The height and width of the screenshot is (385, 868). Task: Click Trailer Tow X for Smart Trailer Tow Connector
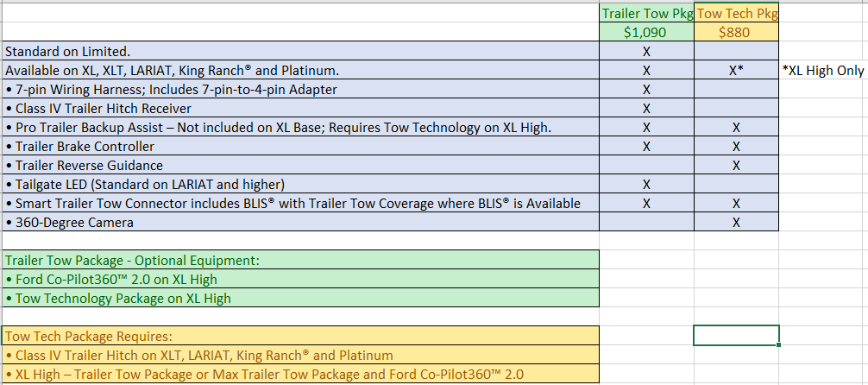(646, 204)
